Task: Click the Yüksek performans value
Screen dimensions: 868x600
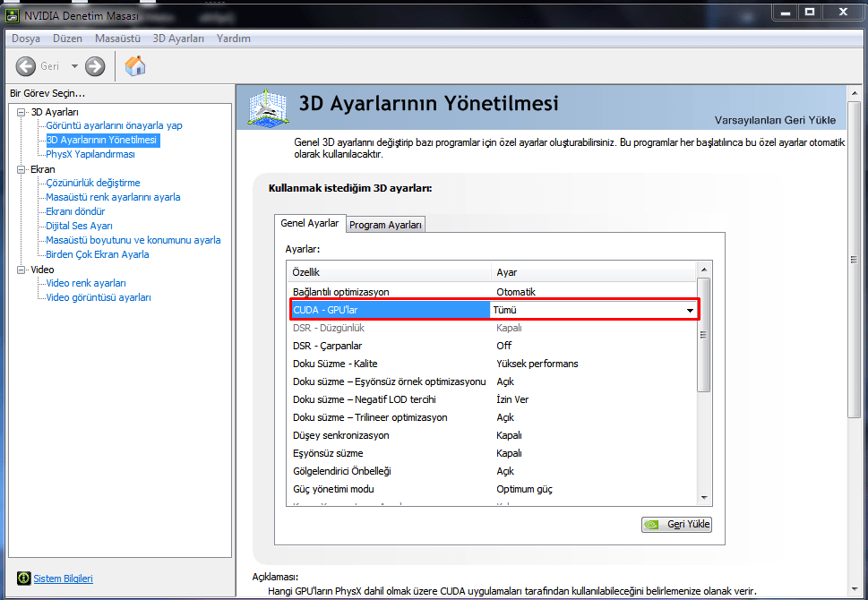Action: click(x=537, y=364)
